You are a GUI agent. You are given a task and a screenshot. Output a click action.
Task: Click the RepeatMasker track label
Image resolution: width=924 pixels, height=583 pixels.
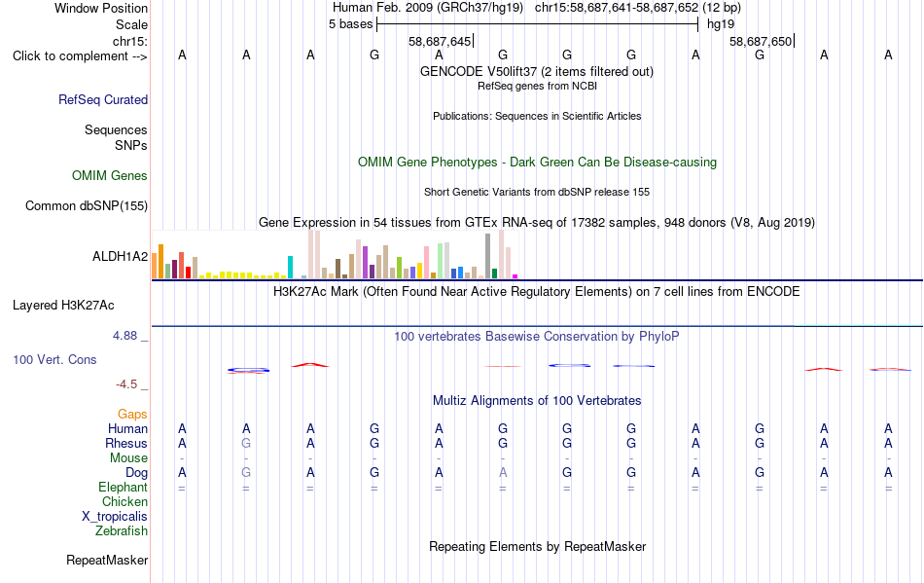107,560
